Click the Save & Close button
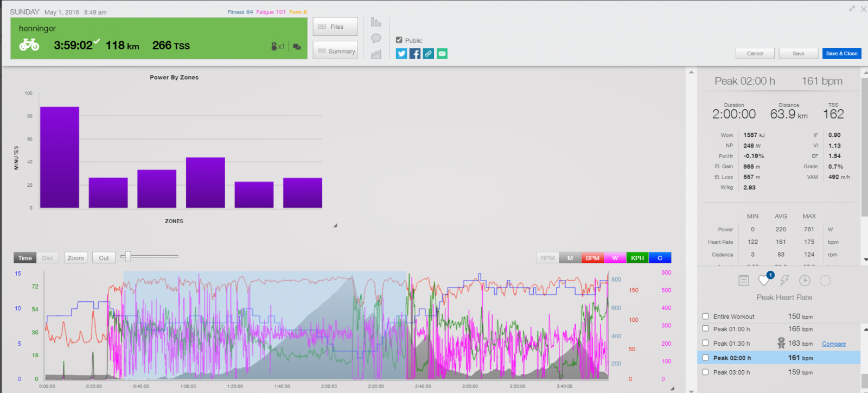Image resolution: width=868 pixels, height=393 pixels. pos(841,53)
